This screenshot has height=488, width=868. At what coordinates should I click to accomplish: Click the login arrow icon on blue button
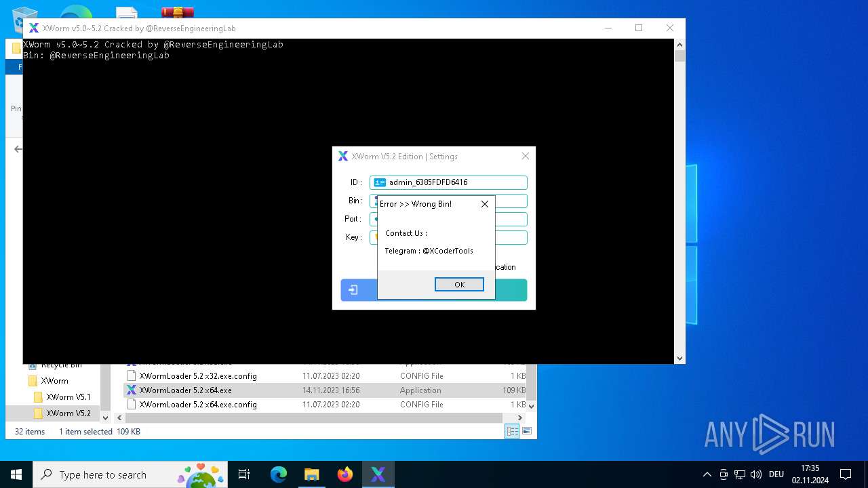tap(353, 290)
